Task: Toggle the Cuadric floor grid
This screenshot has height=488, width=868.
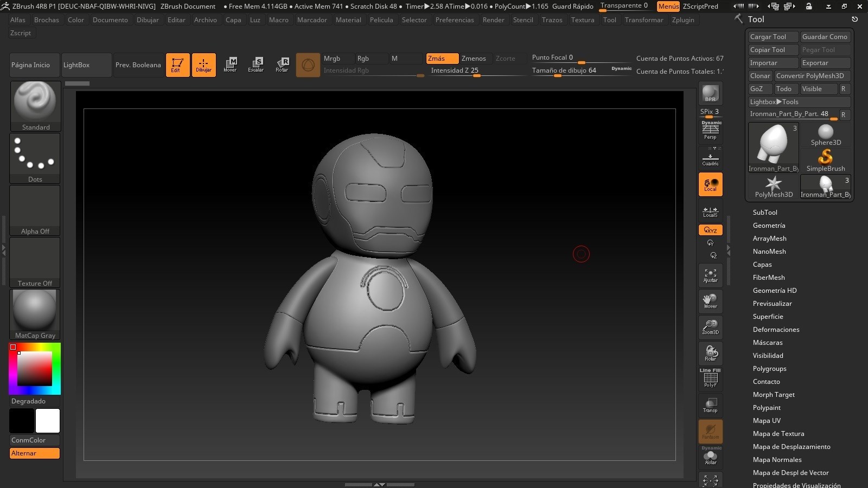Action: 710,158
